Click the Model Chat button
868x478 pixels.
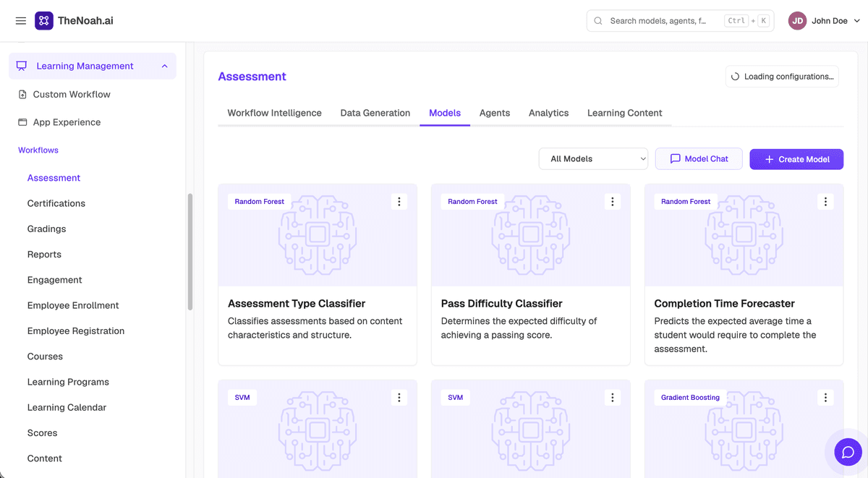click(699, 159)
